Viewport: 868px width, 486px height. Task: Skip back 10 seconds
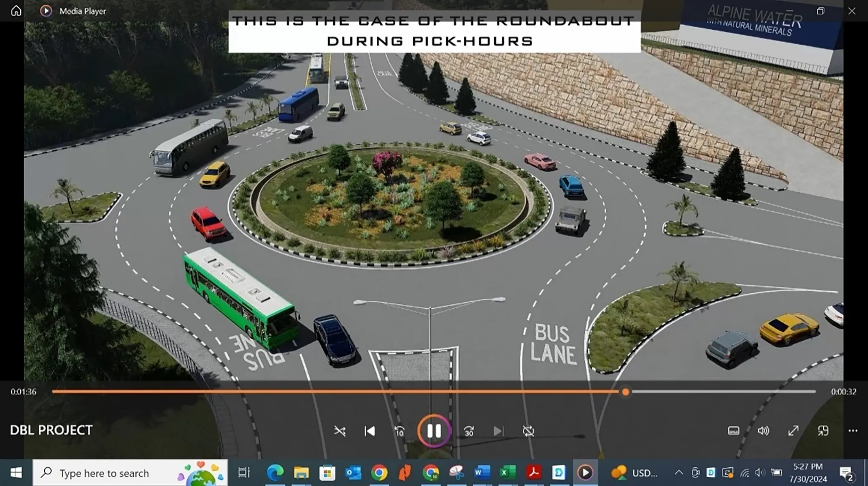click(x=399, y=431)
